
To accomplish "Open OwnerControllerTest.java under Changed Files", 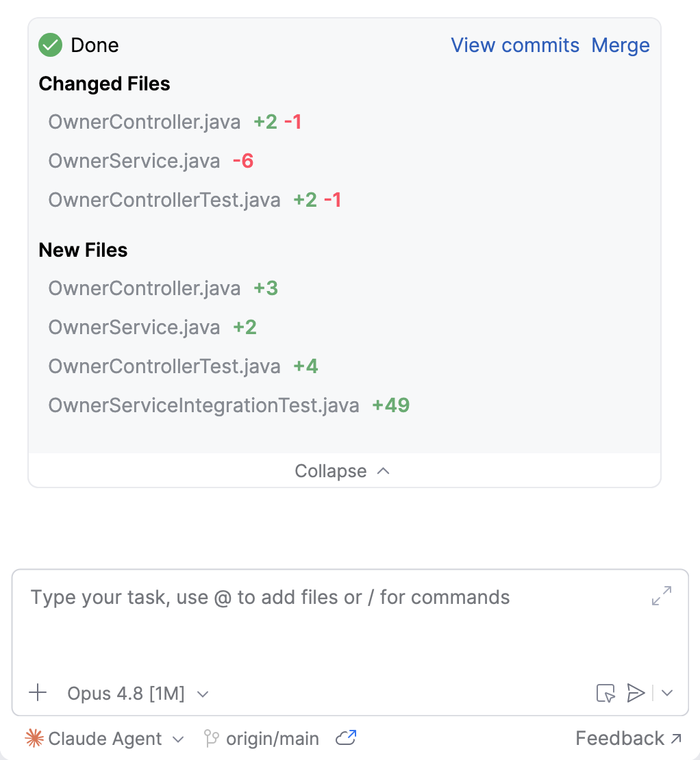I will click(164, 200).
